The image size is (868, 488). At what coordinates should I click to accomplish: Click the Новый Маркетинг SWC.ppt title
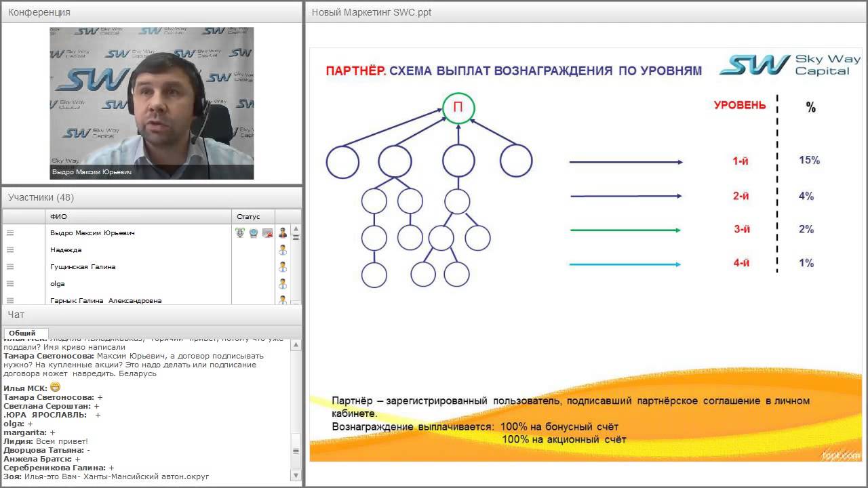coord(371,12)
